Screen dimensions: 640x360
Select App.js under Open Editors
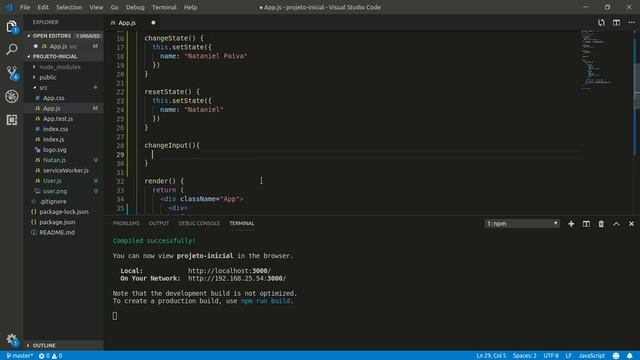tap(63, 46)
